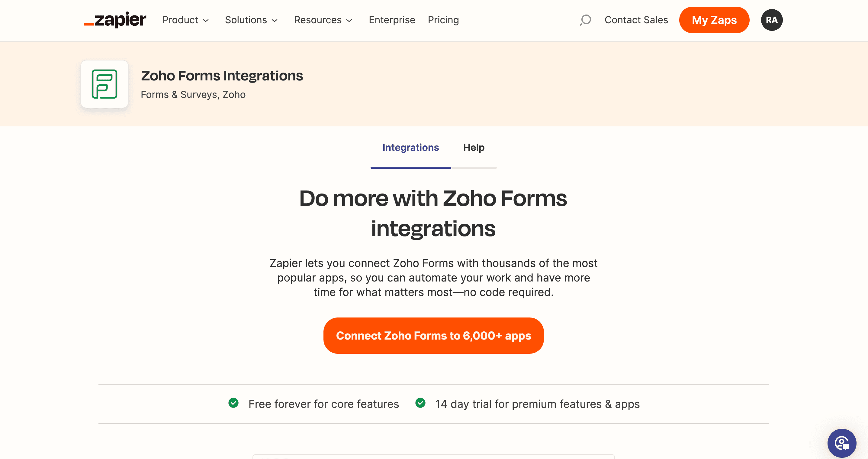This screenshot has height=459, width=868.
Task: Click the RA profile avatar
Action: coord(771,20)
